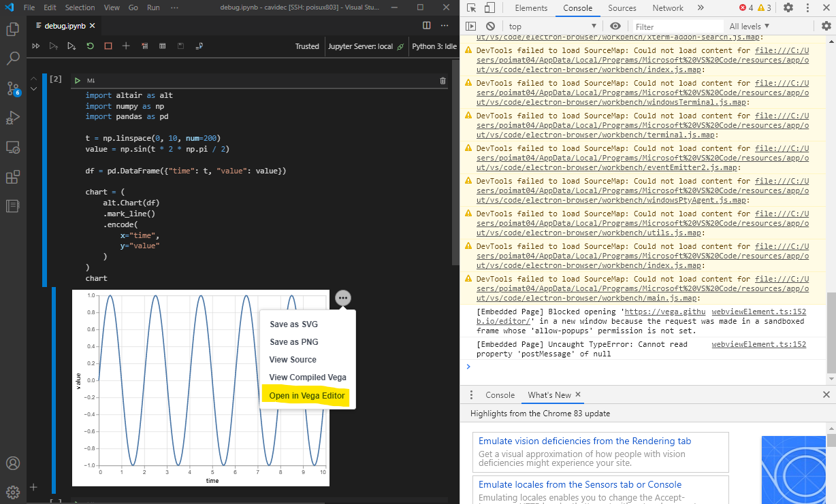Click the Console Filter input field

point(677,26)
